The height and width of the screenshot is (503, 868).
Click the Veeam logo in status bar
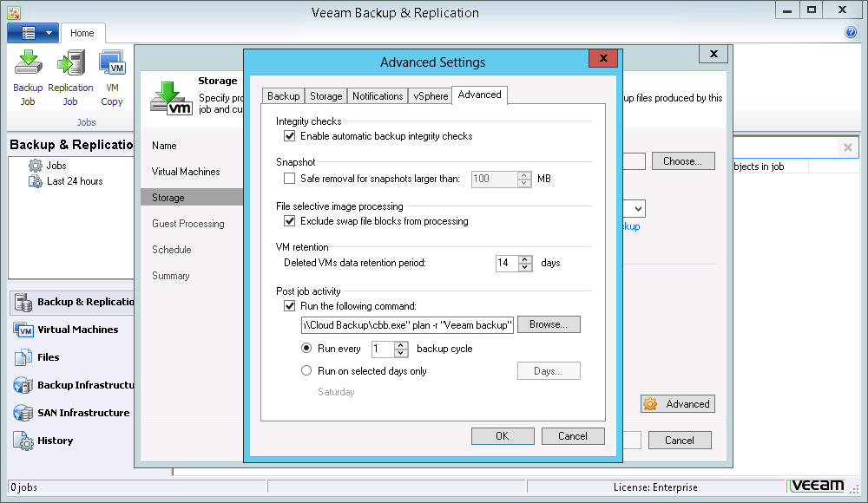click(817, 486)
